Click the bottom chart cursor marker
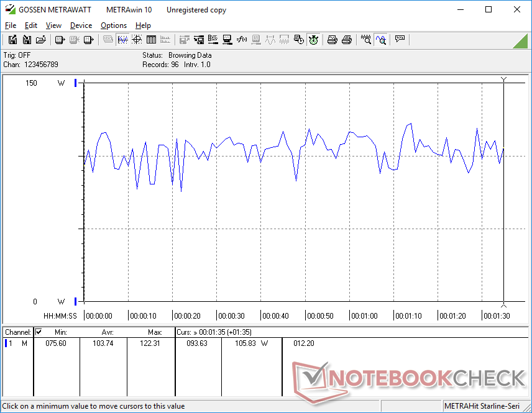Screen dimensions: 532x413 504,304
